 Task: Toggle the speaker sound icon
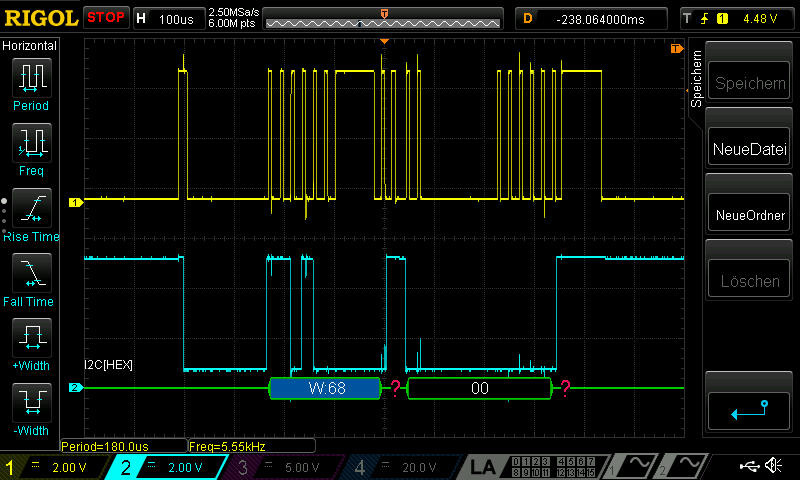click(x=773, y=466)
